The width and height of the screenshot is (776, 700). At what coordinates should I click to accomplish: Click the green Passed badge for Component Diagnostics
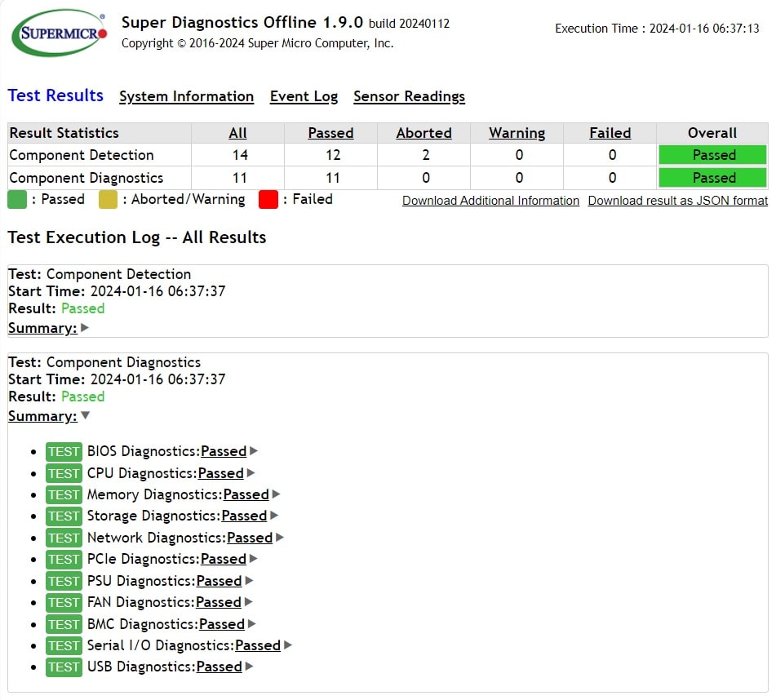pyautogui.click(x=712, y=177)
